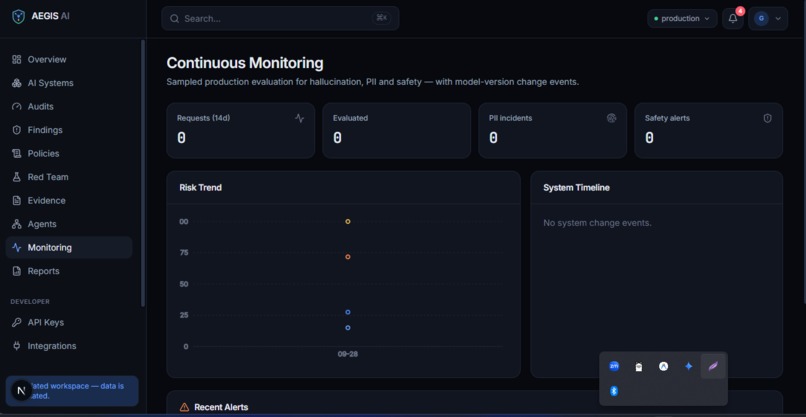This screenshot has height=417, width=806.
Task: Go to the Agents page
Action: click(68, 224)
